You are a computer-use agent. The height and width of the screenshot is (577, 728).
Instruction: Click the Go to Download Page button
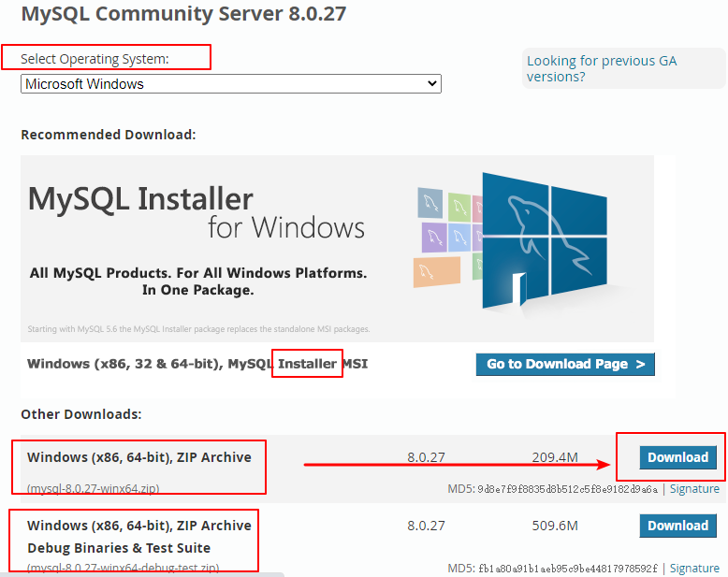tap(565, 364)
